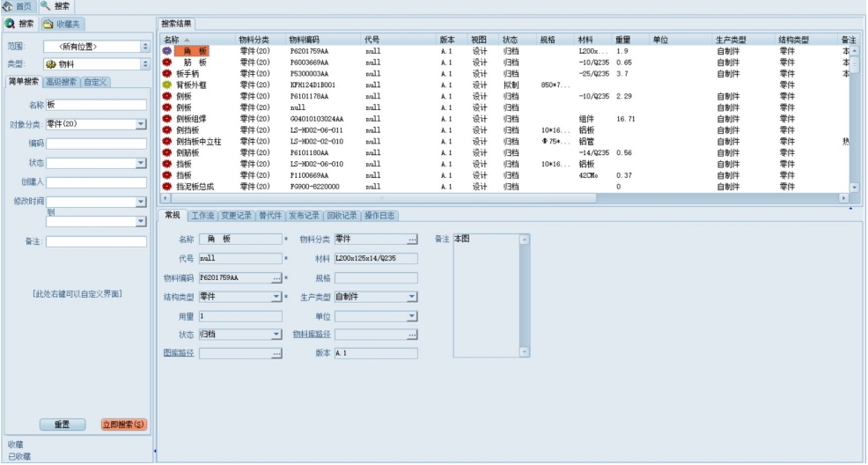Click the red gear icon beside 板手柄
Image resolution: width=868 pixels, height=465 pixels.
coord(167,74)
